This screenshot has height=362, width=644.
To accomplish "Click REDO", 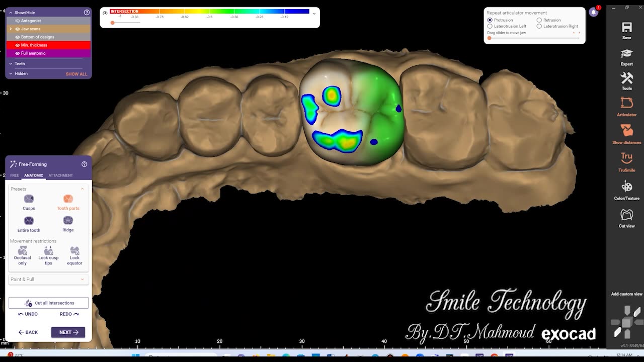I will 69,314.
